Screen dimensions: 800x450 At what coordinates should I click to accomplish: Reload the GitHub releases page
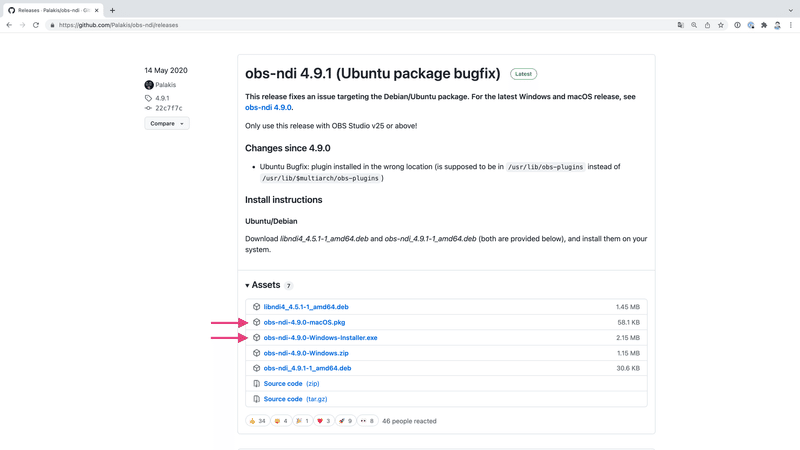[x=36, y=25]
